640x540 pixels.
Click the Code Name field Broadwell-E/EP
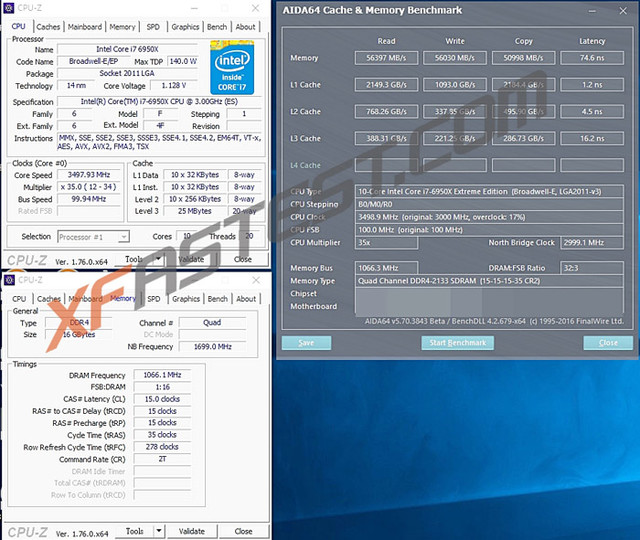93,62
